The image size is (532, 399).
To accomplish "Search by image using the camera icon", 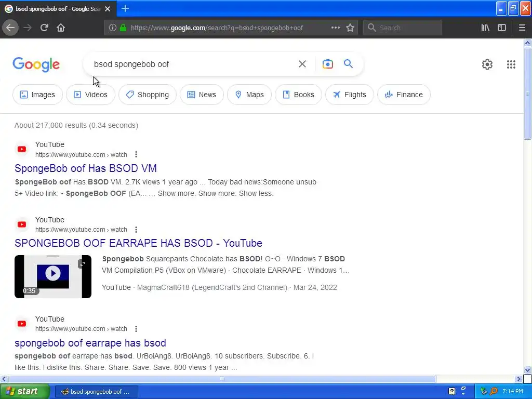I will click(x=328, y=64).
